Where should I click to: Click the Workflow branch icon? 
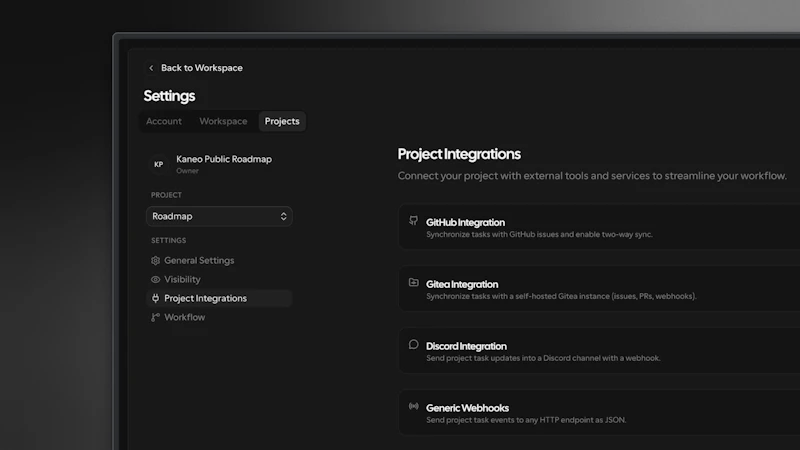point(156,317)
